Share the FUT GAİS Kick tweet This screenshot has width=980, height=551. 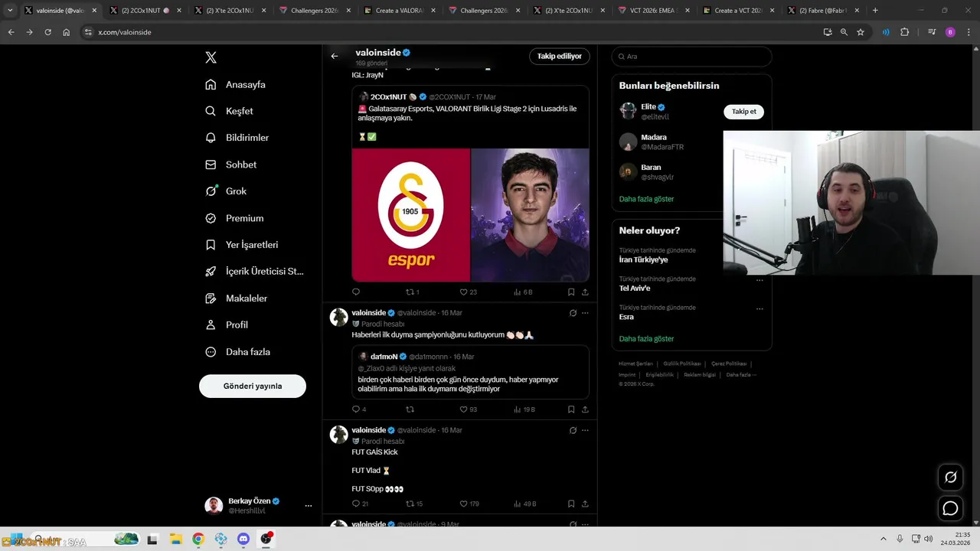585,504
